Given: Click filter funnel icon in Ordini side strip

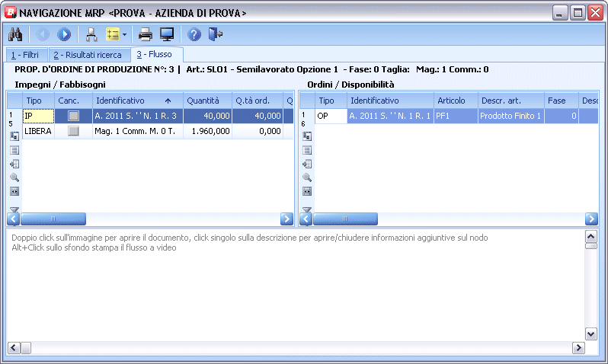Looking at the screenshot, I should 307,209.
